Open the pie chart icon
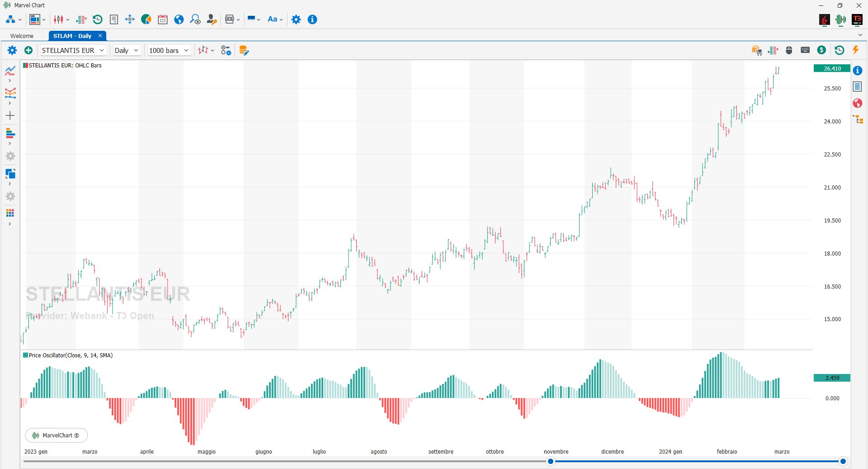Screen dimensions: 868x469 pos(146,19)
